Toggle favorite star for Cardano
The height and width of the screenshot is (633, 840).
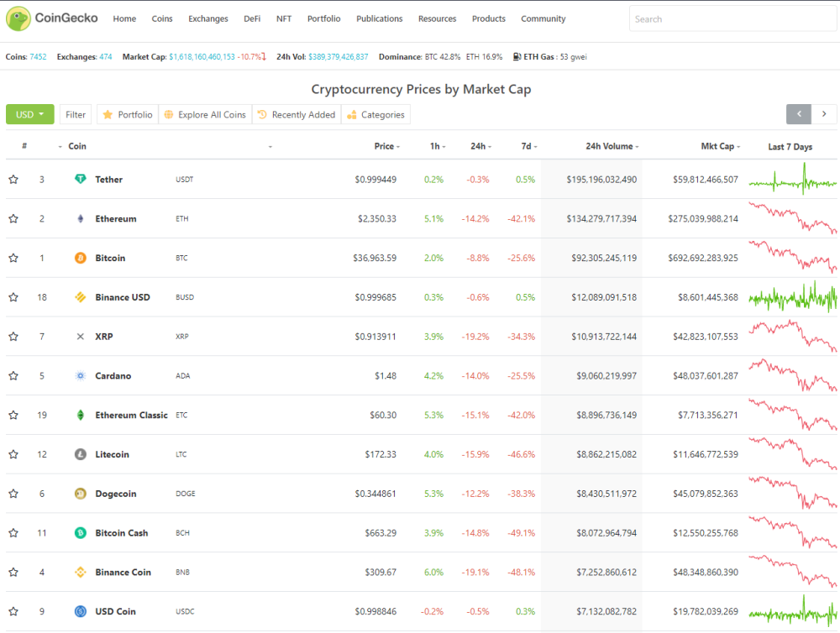tap(13, 376)
